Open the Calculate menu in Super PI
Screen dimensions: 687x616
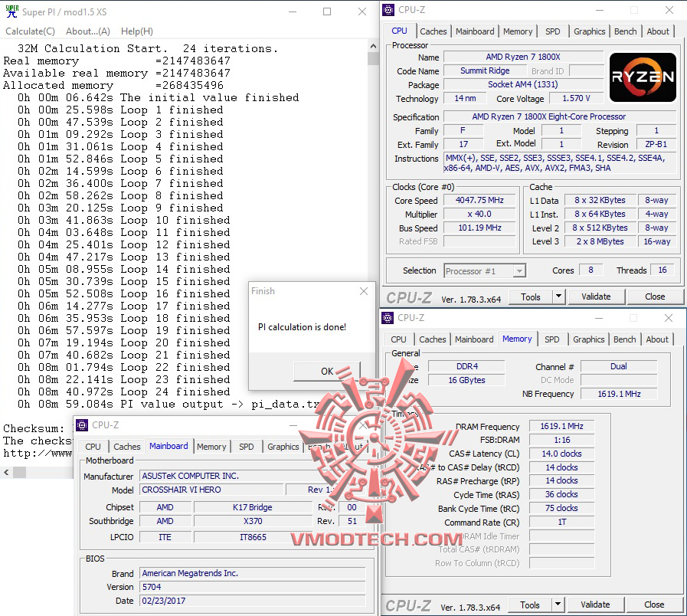tap(30, 31)
